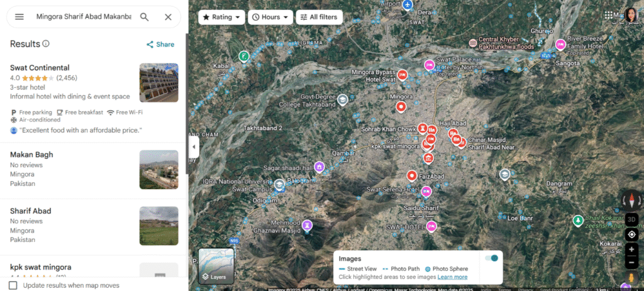Click the Chinar Masjid, Sharif Abad label

[x=491, y=144]
